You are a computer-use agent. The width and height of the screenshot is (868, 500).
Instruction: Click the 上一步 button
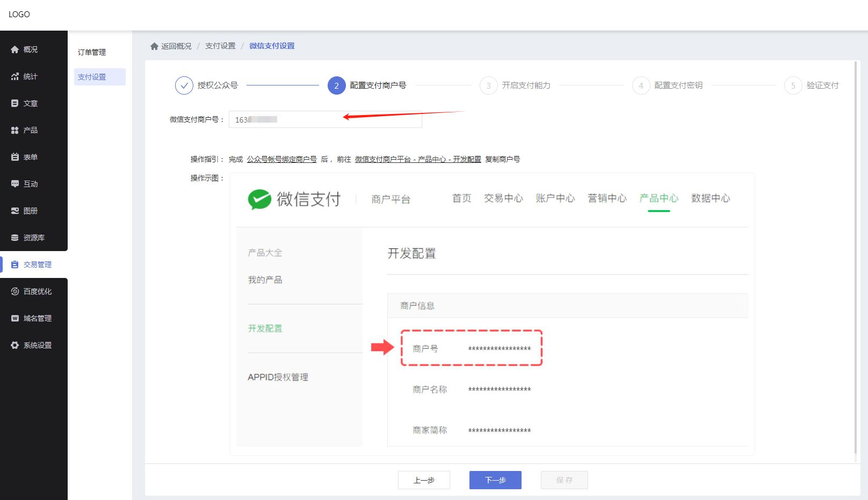coord(424,480)
